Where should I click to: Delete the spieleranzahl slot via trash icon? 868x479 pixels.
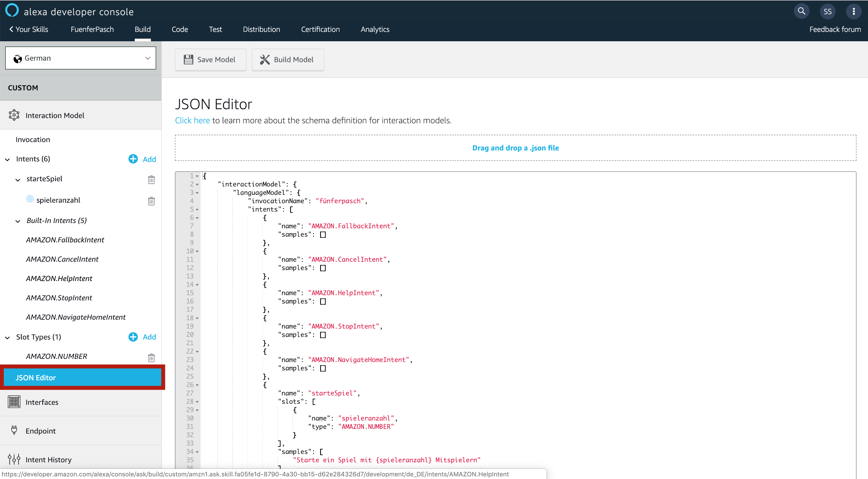(x=151, y=201)
